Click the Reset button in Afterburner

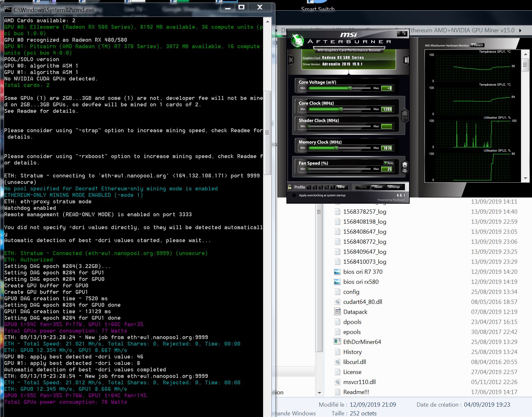pyautogui.click(x=378, y=187)
